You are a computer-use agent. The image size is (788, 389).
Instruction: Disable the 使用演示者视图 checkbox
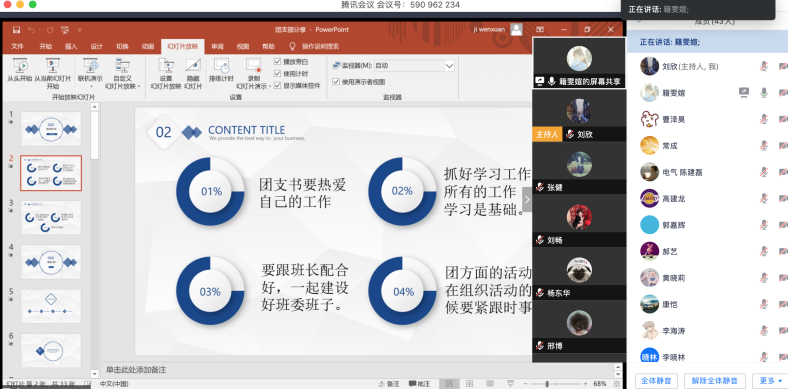[x=336, y=81]
